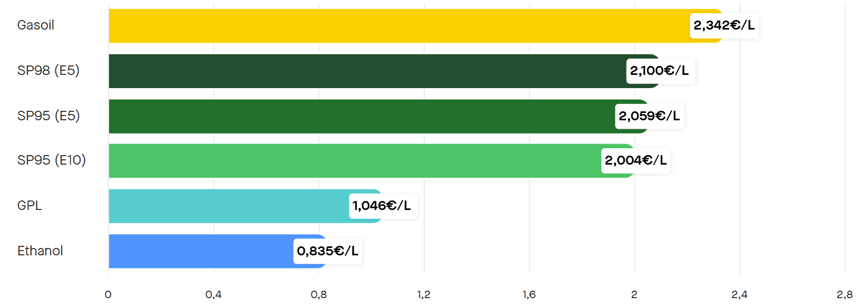Click the SP98 (E5) category label

coord(48,71)
